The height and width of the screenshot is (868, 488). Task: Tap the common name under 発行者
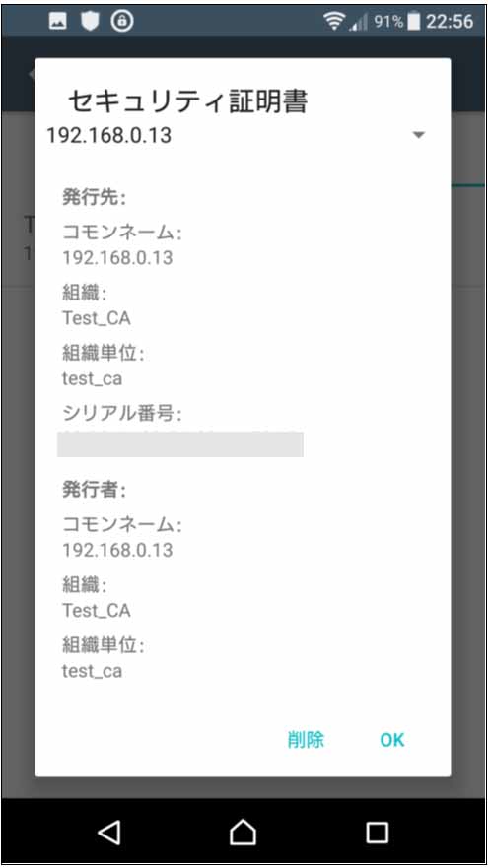tap(117, 550)
